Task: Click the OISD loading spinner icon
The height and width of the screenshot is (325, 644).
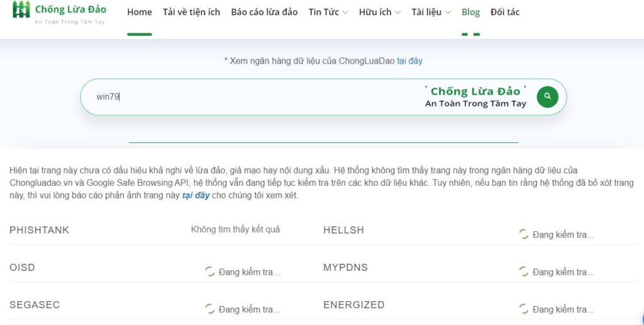Action: click(x=210, y=271)
